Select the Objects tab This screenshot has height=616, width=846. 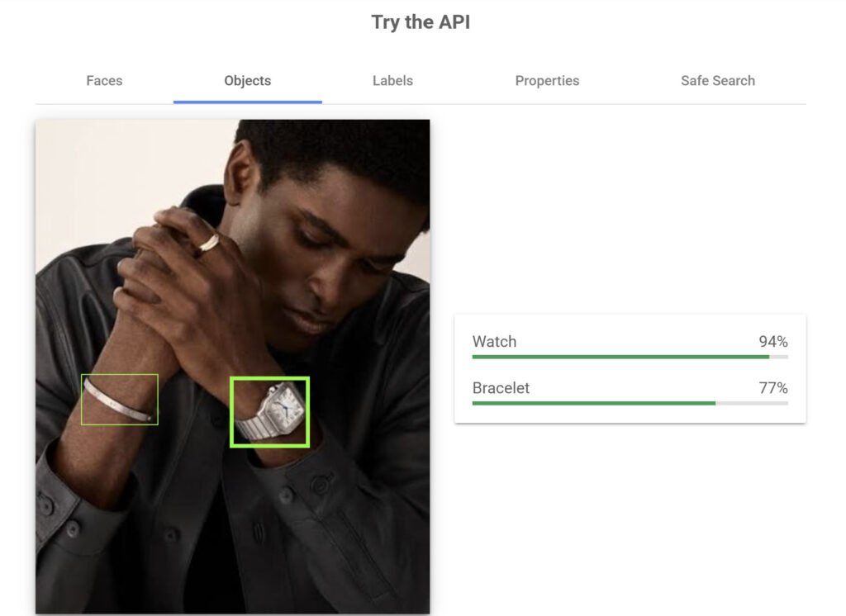[248, 81]
